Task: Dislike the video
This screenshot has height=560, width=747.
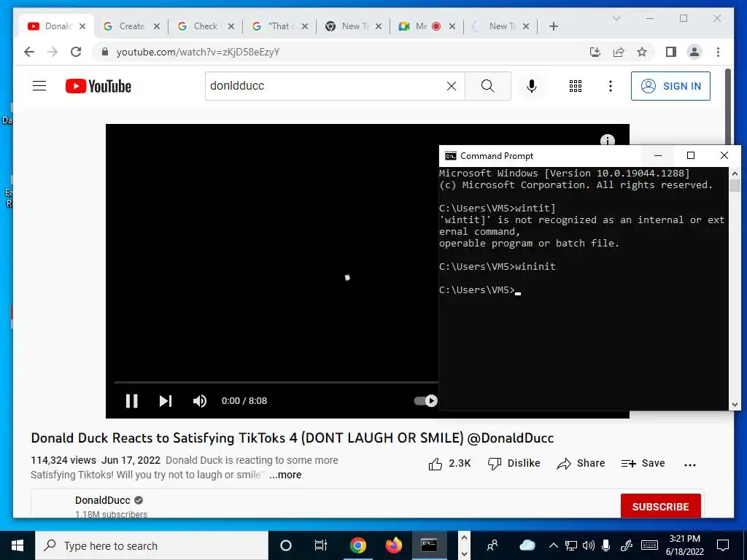Action: click(x=514, y=463)
